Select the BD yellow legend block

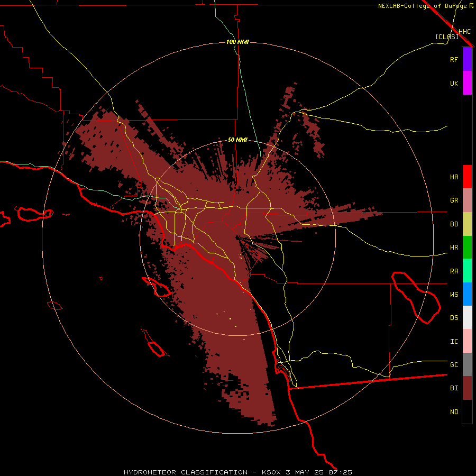pyautogui.click(x=467, y=224)
